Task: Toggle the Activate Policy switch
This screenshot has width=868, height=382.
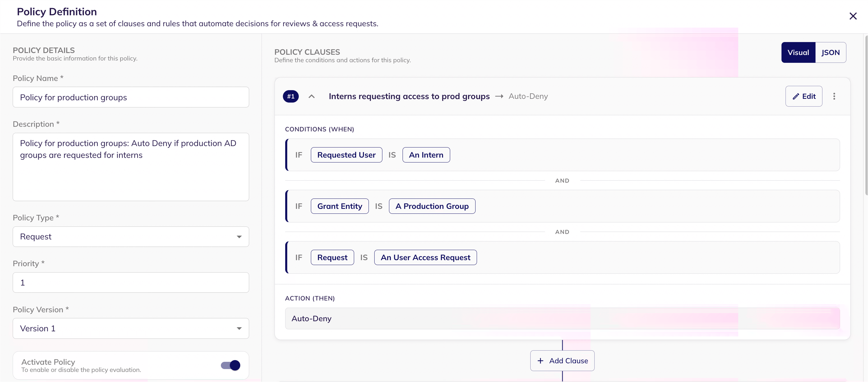Action: click(x=230, y=365)
